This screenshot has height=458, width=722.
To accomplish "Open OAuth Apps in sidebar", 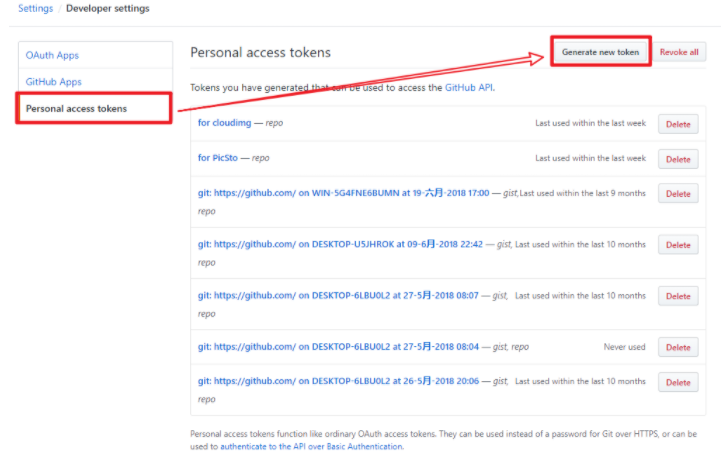I will (52, 55).
